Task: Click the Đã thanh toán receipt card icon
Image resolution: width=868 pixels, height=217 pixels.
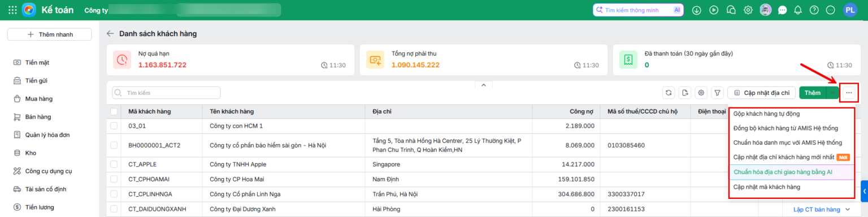Action: [x=628, y=59]
